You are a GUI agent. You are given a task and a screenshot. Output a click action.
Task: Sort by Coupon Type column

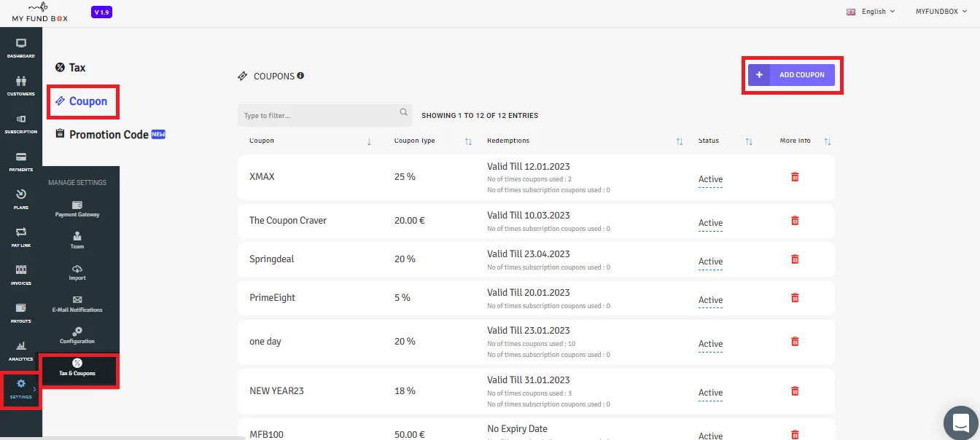(x=468, y=141)
